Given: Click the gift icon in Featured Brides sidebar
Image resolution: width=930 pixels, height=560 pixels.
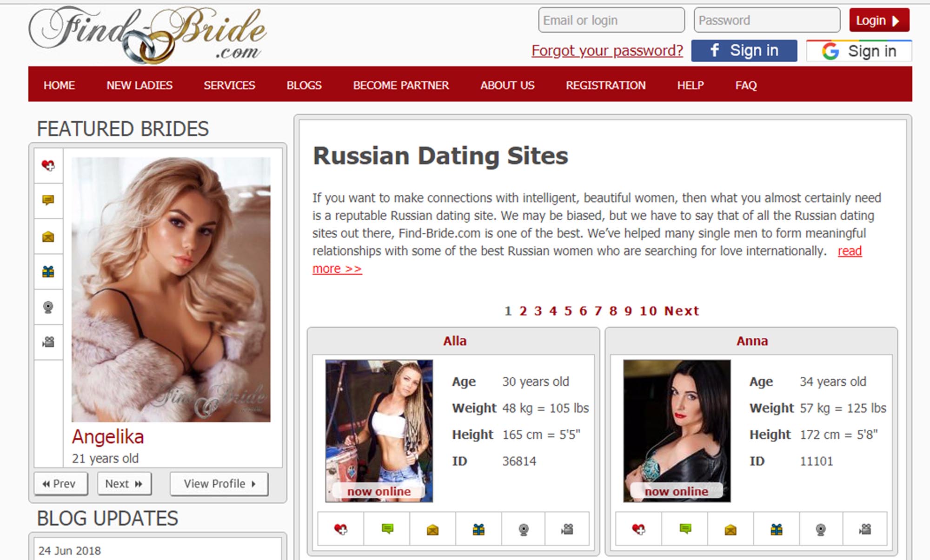Looking at the screenshot, I should (48, 271).
